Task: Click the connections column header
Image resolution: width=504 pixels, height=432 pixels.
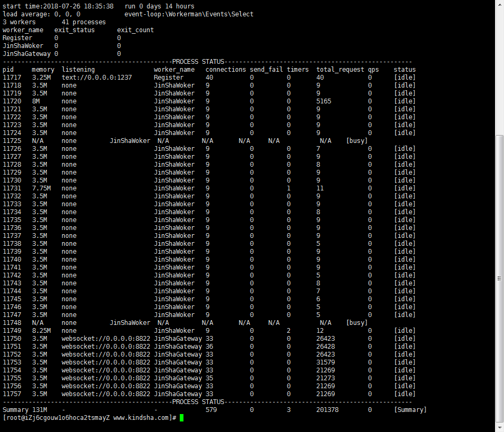Action: click(226, 70)
